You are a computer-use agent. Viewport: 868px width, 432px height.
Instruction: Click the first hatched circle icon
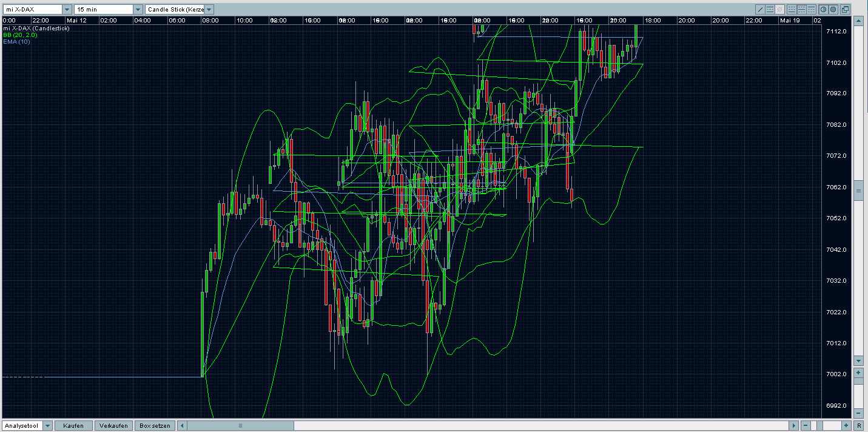click(x=823, y=9)
